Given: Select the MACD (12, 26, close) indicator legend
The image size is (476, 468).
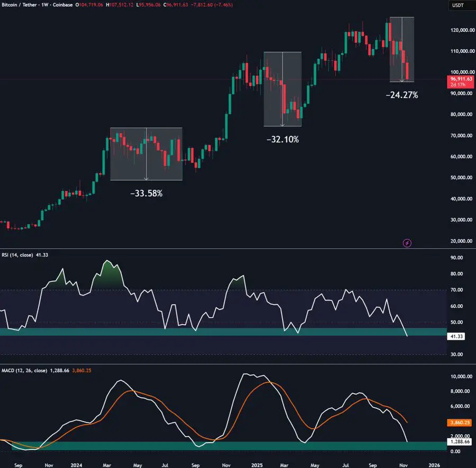Looking at the screenshot, I should coord(24,371).
